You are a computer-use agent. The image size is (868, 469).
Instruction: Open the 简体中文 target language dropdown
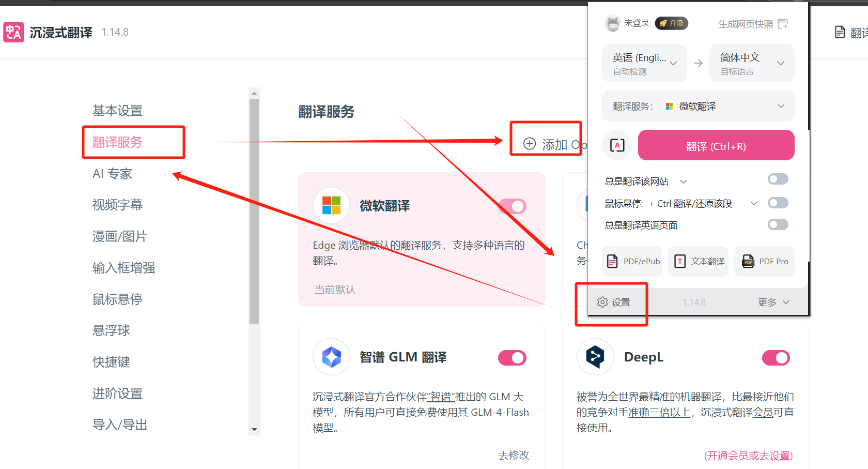coord(752,63)
